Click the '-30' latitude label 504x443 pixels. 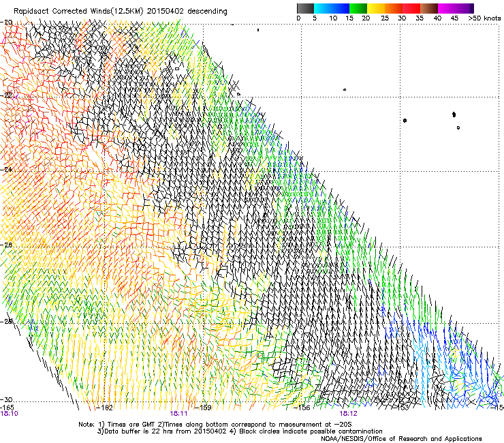pos(6,399)
